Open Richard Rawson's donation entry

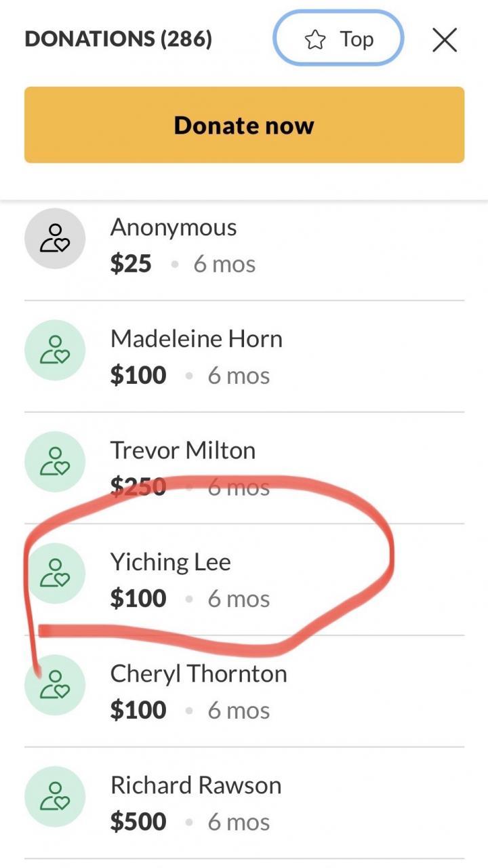(x=196, y=785)
